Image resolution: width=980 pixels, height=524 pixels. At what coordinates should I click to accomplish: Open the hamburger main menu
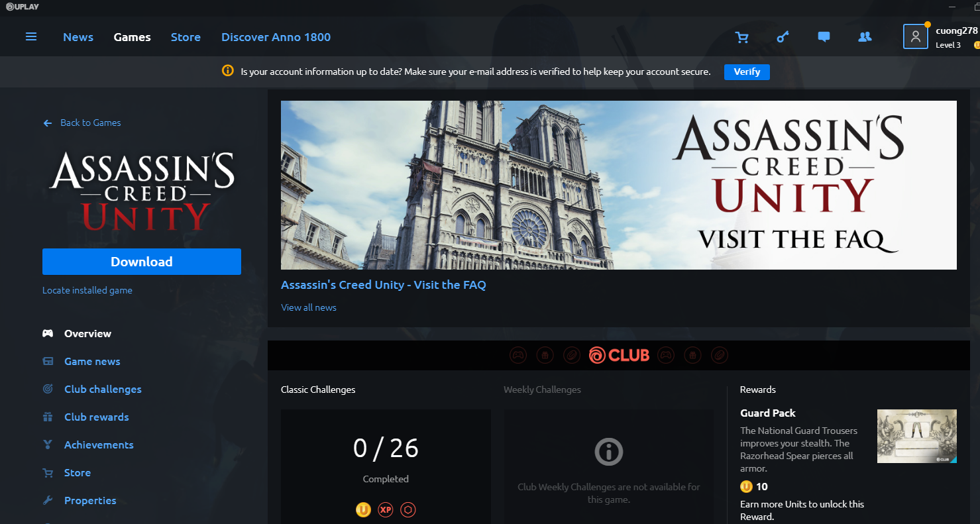click(x=31, y=36)
